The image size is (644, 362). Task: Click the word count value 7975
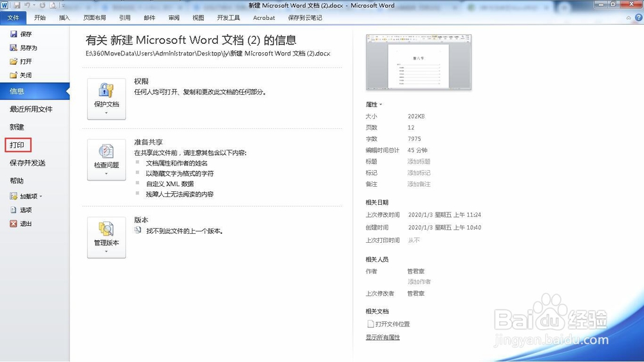414,139
